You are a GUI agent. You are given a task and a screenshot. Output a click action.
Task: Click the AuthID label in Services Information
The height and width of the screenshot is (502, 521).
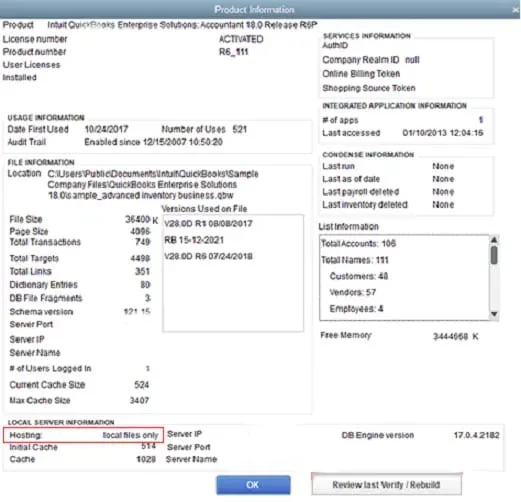[335, 45]
